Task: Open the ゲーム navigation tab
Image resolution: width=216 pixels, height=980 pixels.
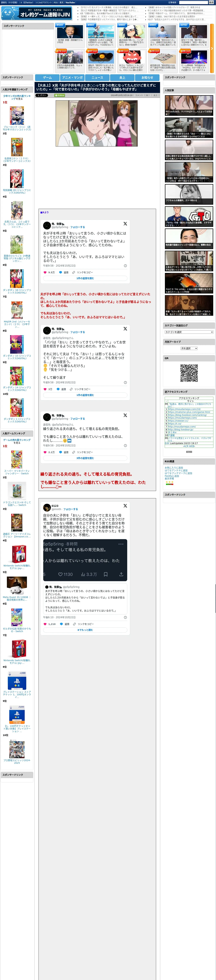Action: coord(47,78)
